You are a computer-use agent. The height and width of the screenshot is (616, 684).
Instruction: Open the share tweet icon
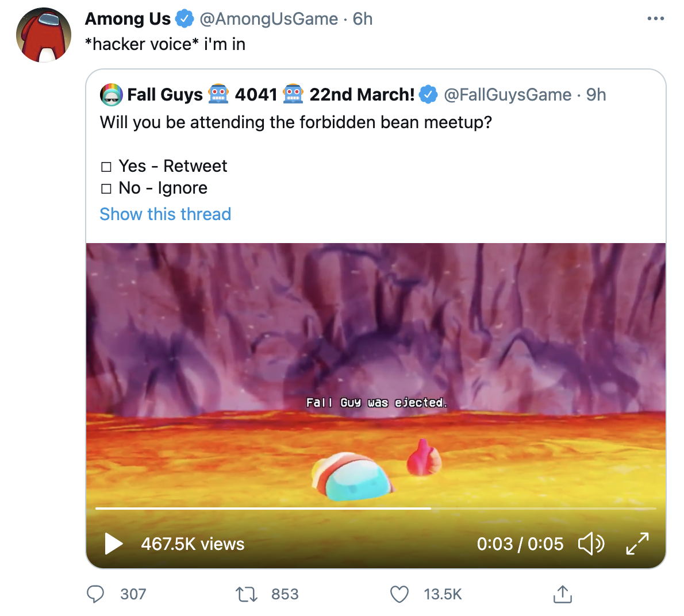click(x=562, y=594)
